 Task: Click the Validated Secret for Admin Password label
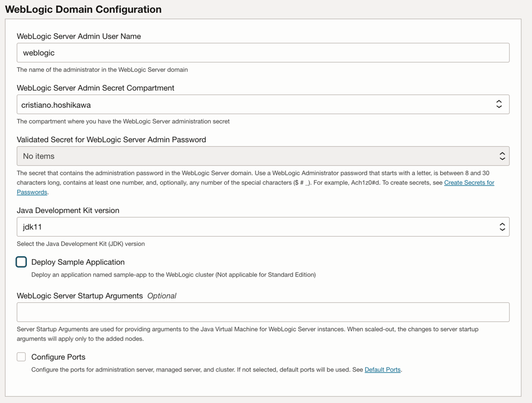tap(111, 139)
